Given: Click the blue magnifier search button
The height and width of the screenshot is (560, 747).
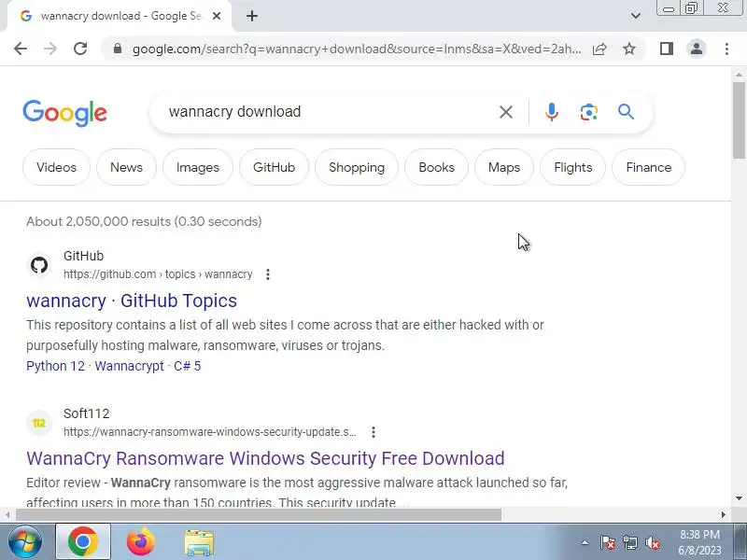Looking at the screenshot, I should click(x=626, y=112).
